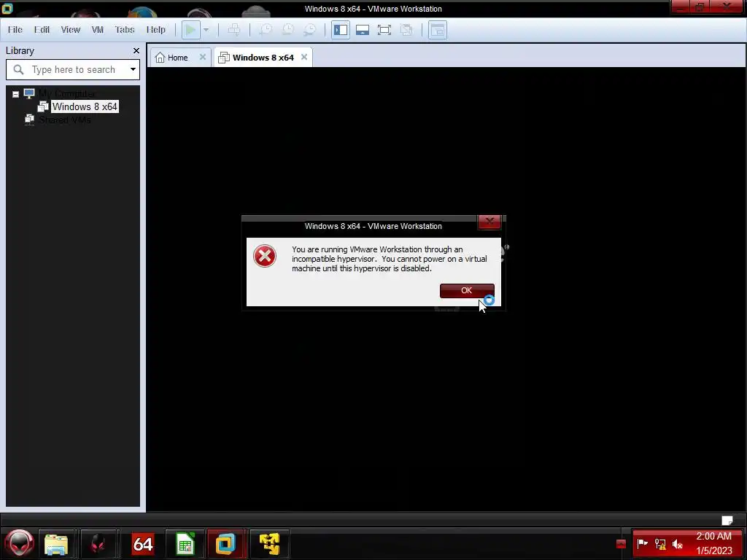
Task: Toggle the Show Library sidebar icon
Action: 341,29
